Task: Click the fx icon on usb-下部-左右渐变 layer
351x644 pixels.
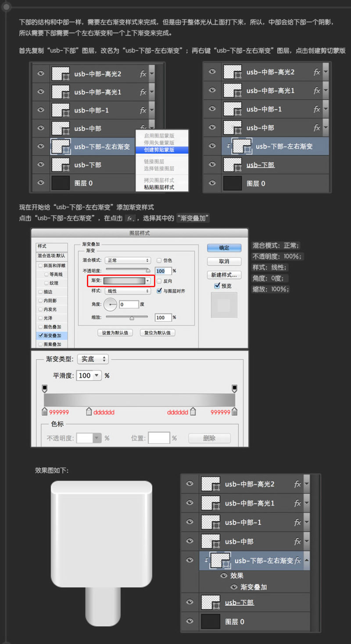Action: coord(298,561)
